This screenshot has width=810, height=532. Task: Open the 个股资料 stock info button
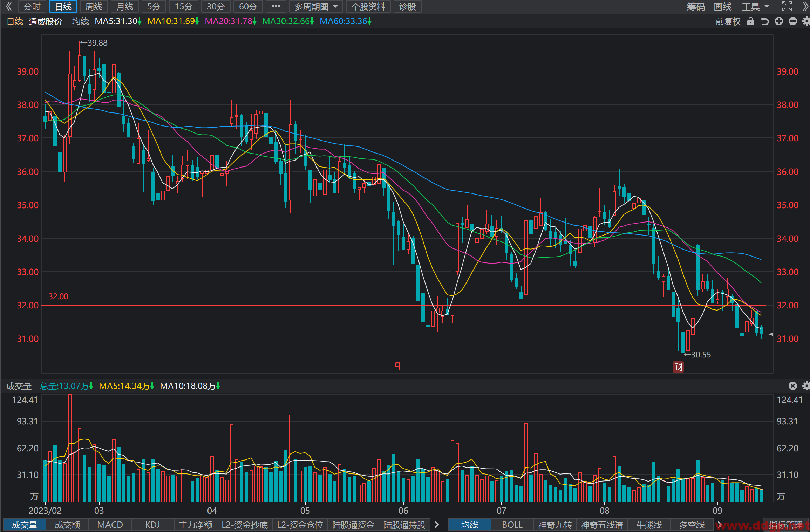pyautogui.click(x=368, y=6)
